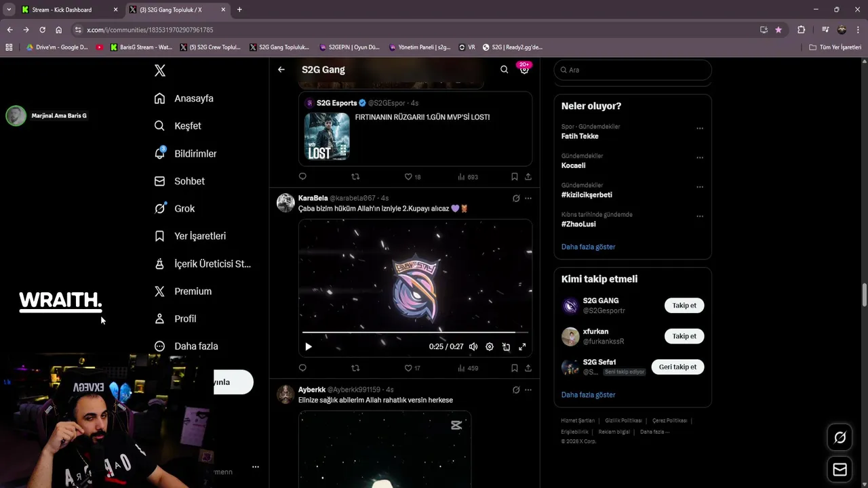Open the Fatih Tekke trending topic
868x488 pixels.
[580, 136]
